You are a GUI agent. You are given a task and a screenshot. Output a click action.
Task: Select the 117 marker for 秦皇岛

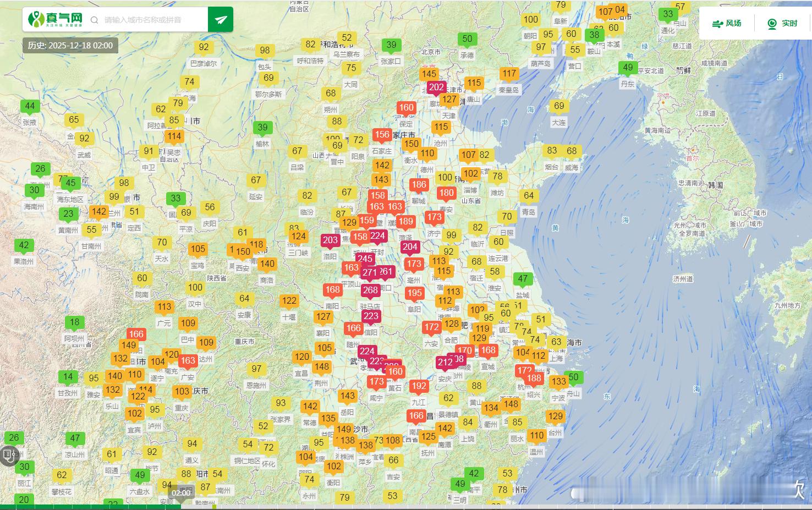509,73
